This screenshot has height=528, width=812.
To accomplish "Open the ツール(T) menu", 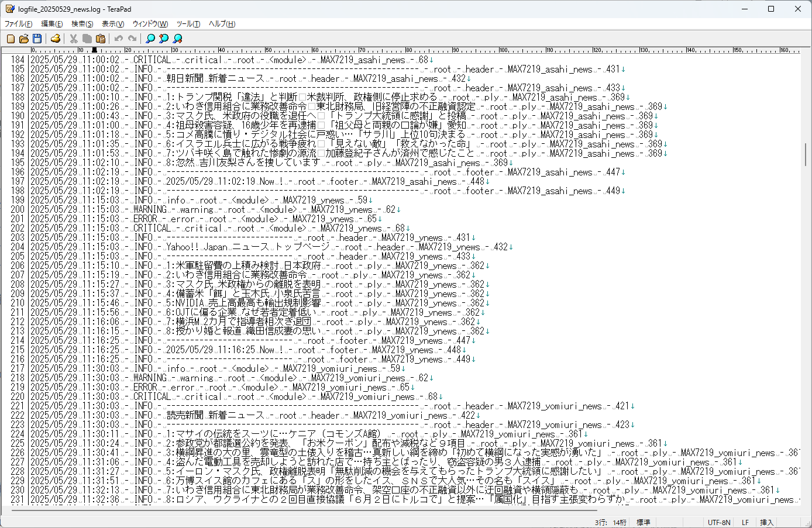I will 188,24.
